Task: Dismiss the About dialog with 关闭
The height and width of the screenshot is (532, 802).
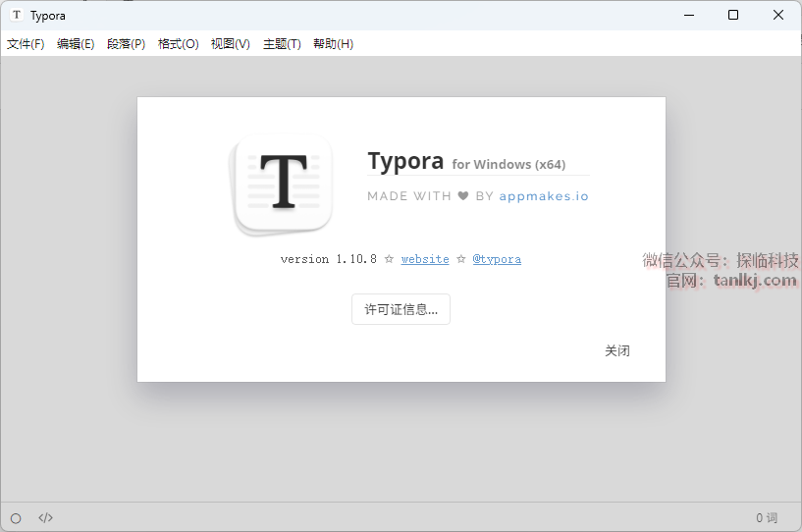Action: [x=616, y=350]
